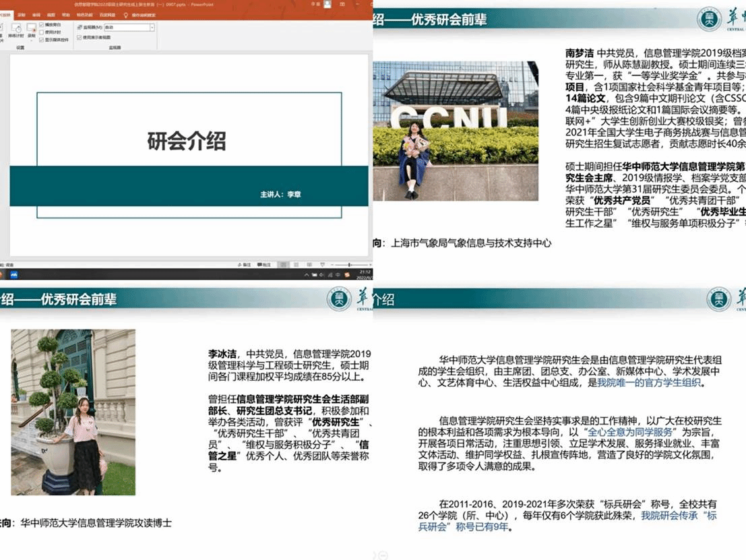This screenshot has height=560, width=746.
Task: Click the Sogou input method tray icon
Action: pyautogui.click(x=346, y=274)
